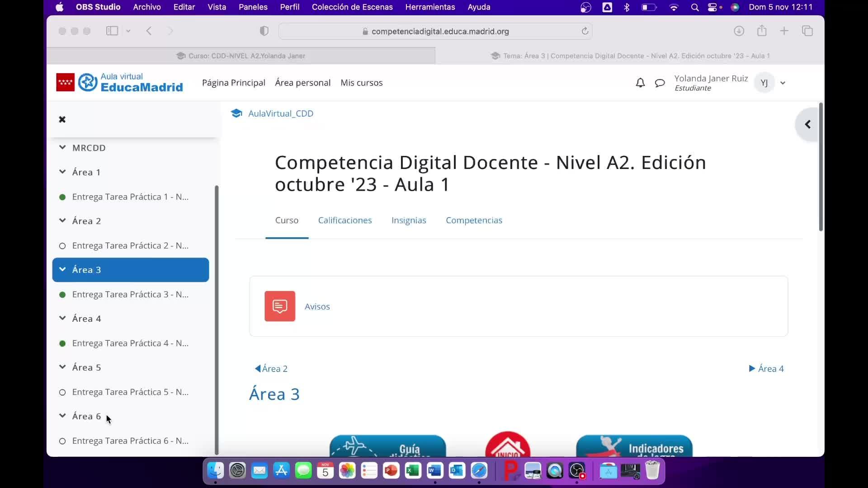
Task: Click the red Avisos forum icon
Action: (x=280, y=306)
